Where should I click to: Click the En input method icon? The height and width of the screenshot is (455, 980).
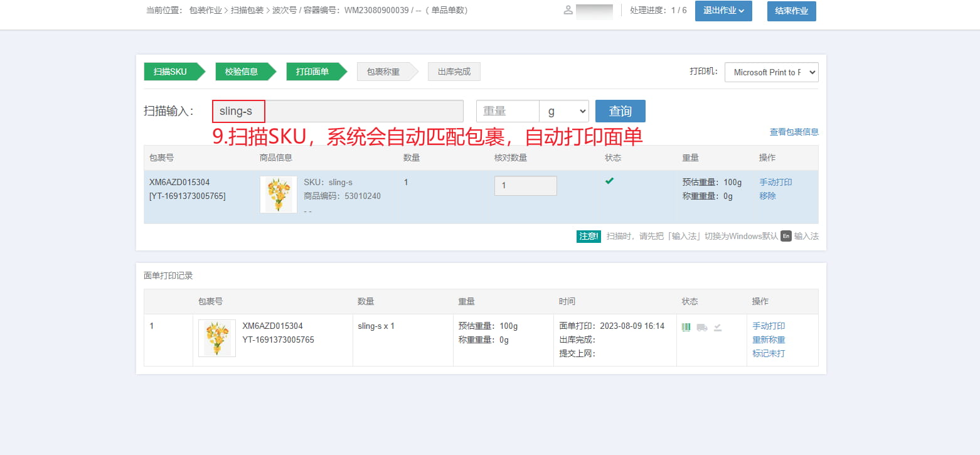(x=786, y=236)
